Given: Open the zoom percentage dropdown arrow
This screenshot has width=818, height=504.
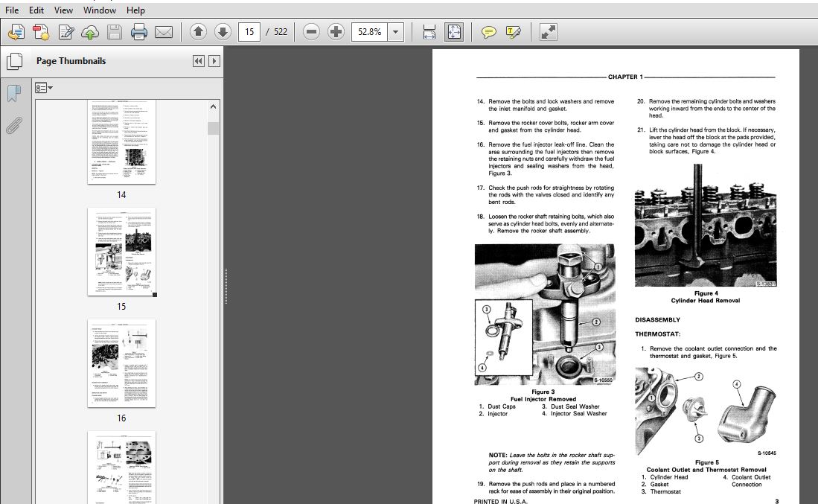Looking at the screenshot, I should [x=396, y=32].
